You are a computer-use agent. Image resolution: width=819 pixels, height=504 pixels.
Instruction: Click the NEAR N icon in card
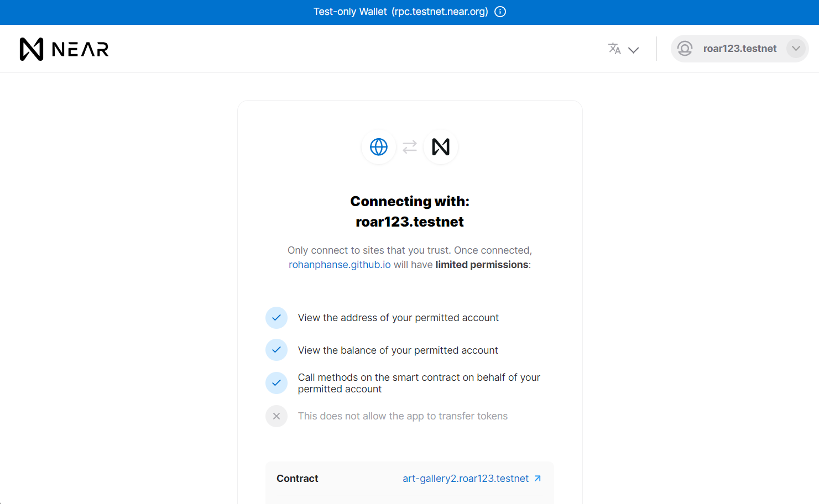click(x=441, y=147)
